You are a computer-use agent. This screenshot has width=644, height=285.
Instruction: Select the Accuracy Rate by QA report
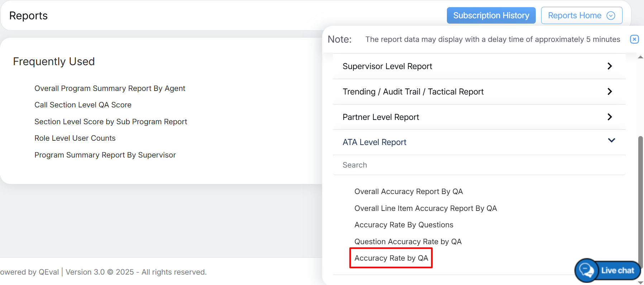pos(391,258)
